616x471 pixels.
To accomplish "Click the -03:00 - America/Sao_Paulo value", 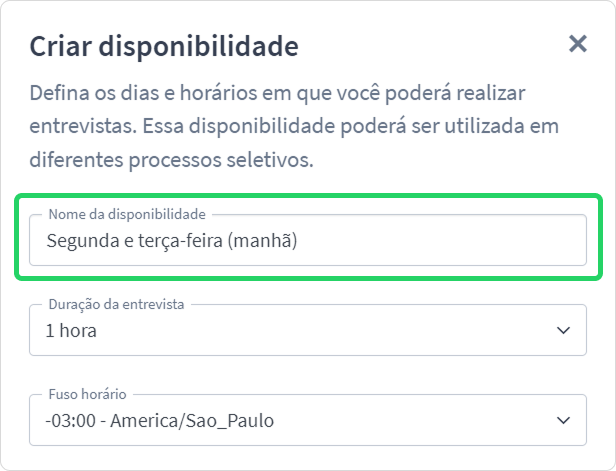I will pos(160,421).
